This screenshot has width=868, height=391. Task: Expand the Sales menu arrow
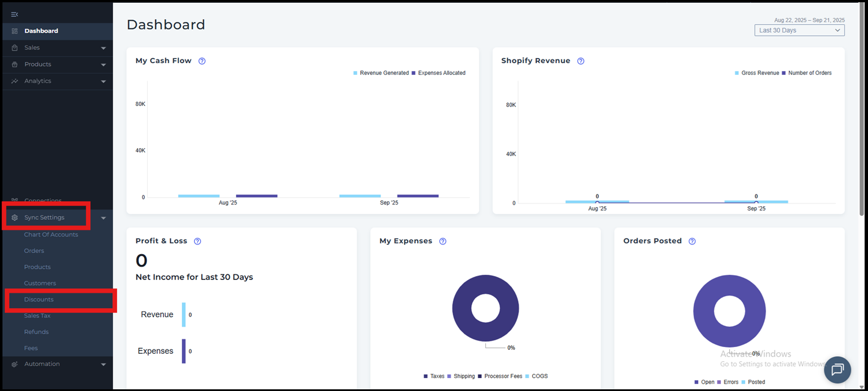pos(103,48)
